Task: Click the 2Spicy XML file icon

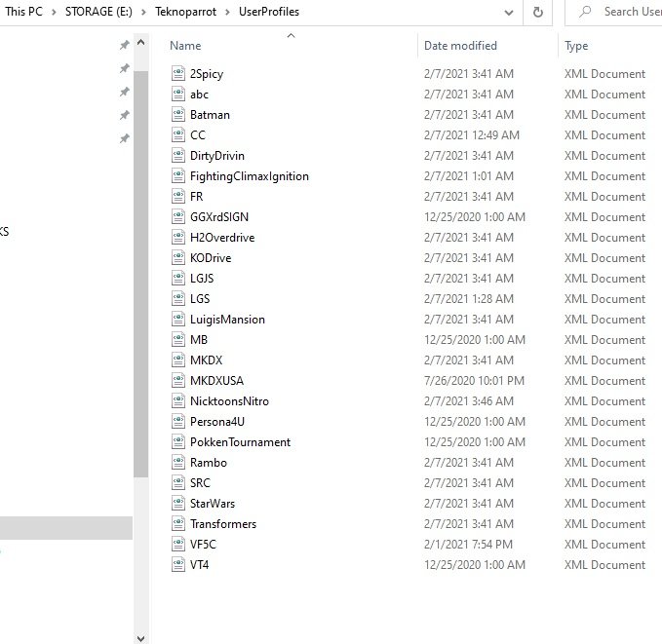Action: (178, 74)
